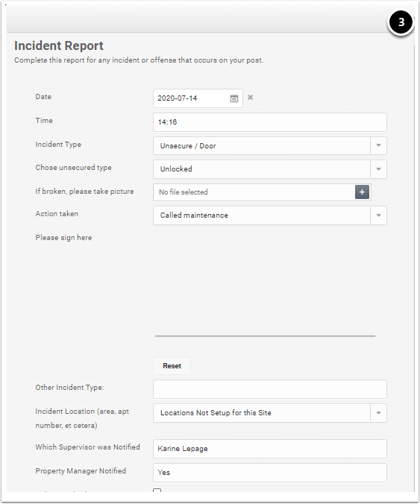
Task: Edit the Which Supervisor was Notified field
Action: [270, 449]
